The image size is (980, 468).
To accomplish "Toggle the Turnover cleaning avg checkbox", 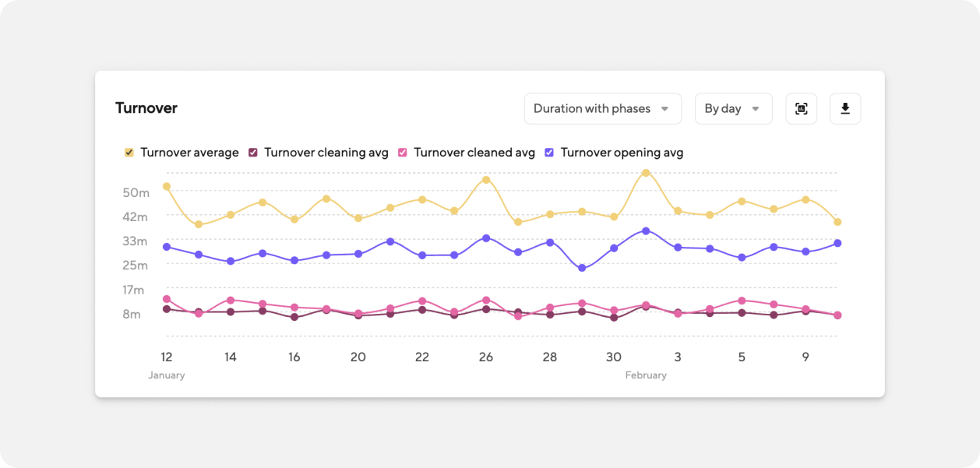I will (x=252, y=153).
